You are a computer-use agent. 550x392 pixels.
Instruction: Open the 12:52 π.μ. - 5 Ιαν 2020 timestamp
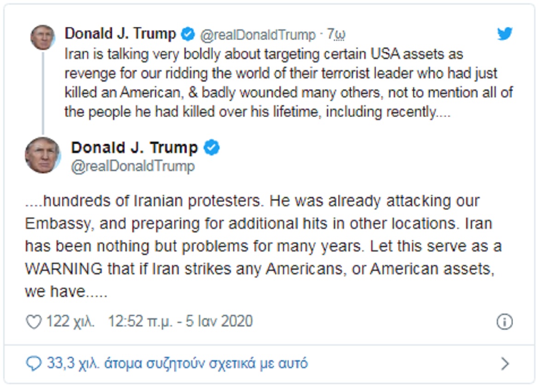(x=180, y=321)
